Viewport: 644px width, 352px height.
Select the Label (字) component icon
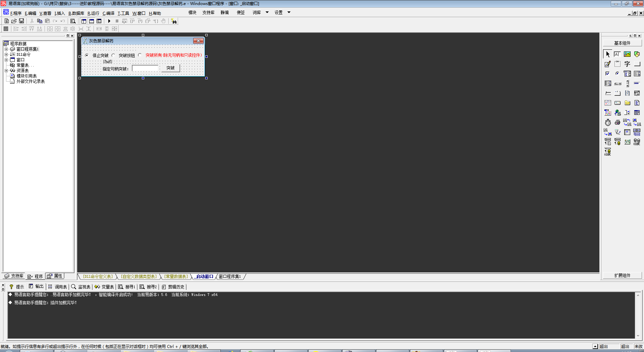click(627, 64)
